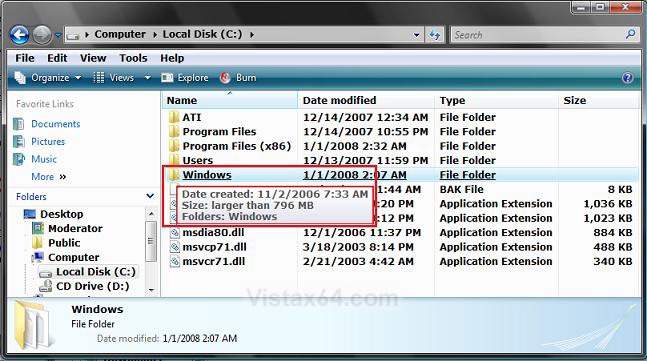Select Local Disk (C:) in folder tree

tap(96, 272)
